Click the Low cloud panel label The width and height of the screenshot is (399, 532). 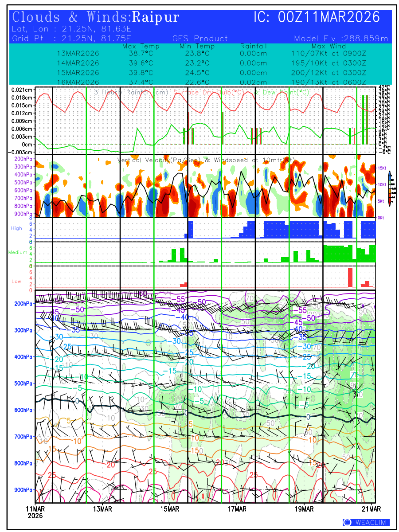pyautogui.click(x=16, y=281)
